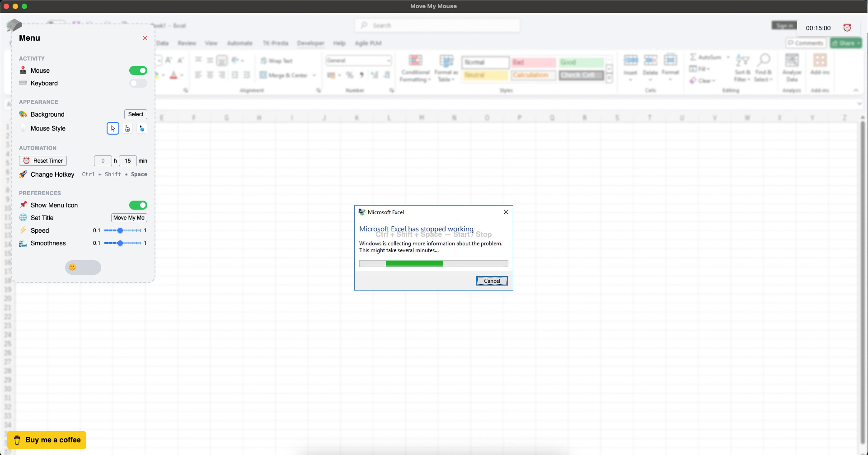The width and height of the screenshot is (868, 455).
Task: Select the Bad cell style swatch
Action: click(x=534, y=62)
